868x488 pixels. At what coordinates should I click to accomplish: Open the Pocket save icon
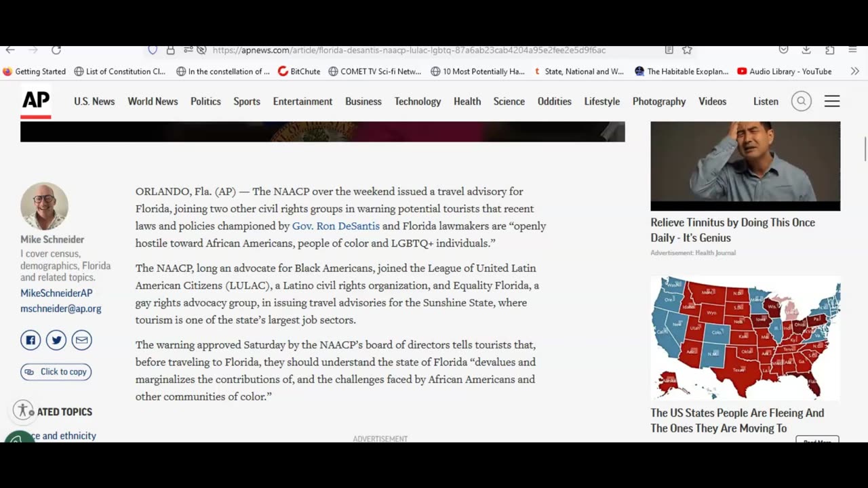pyautogui.click(x=783, y=50)
